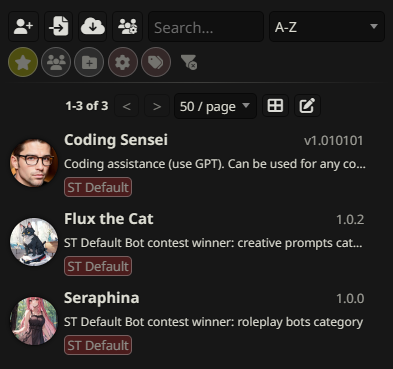The height and width of the screenshot is (369, 393).
Task: Click the create new character icon
Action: [23, 27]
